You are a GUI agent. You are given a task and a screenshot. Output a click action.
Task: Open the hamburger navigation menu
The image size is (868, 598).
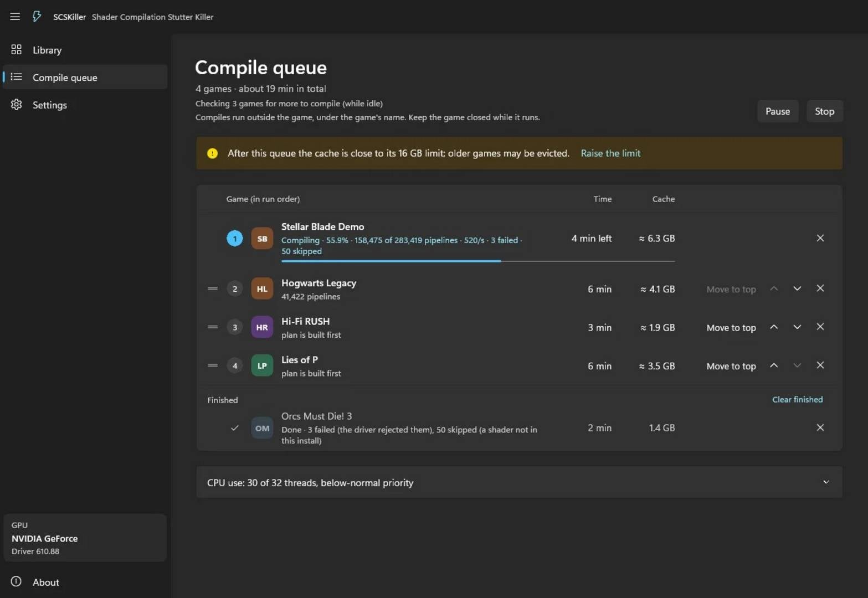tap(15, 17)
